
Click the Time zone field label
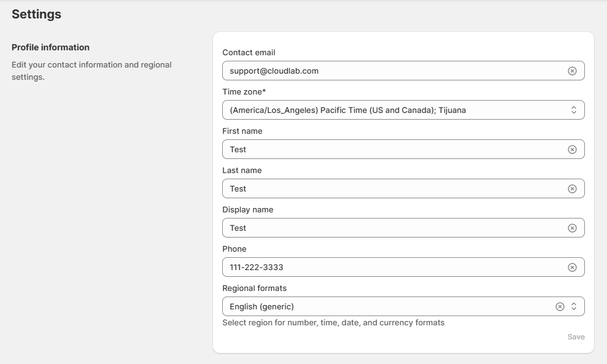pos(244,92)
